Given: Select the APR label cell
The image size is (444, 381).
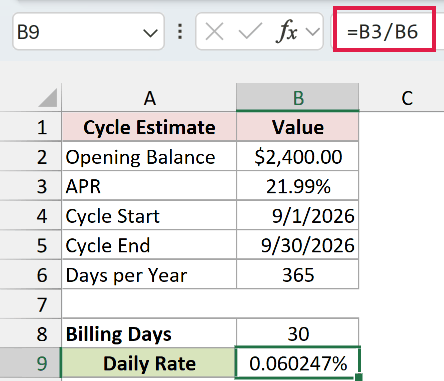Looking at the screenshot, I should coord(149,186).
